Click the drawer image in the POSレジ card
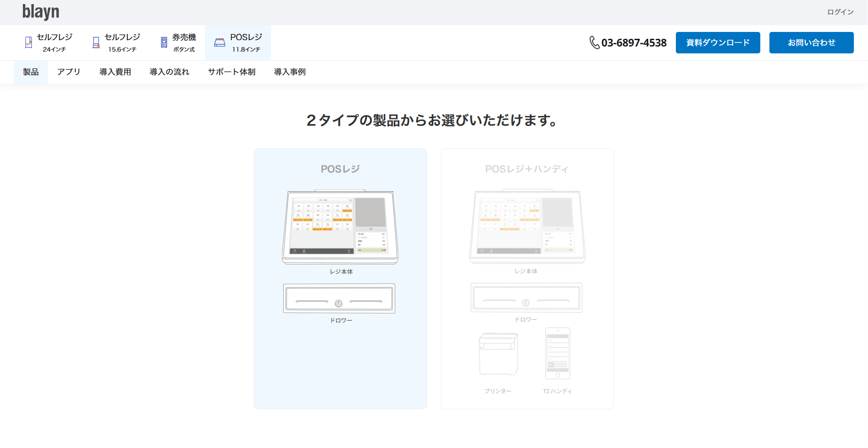868x448 pixels. tap(339, 298)
